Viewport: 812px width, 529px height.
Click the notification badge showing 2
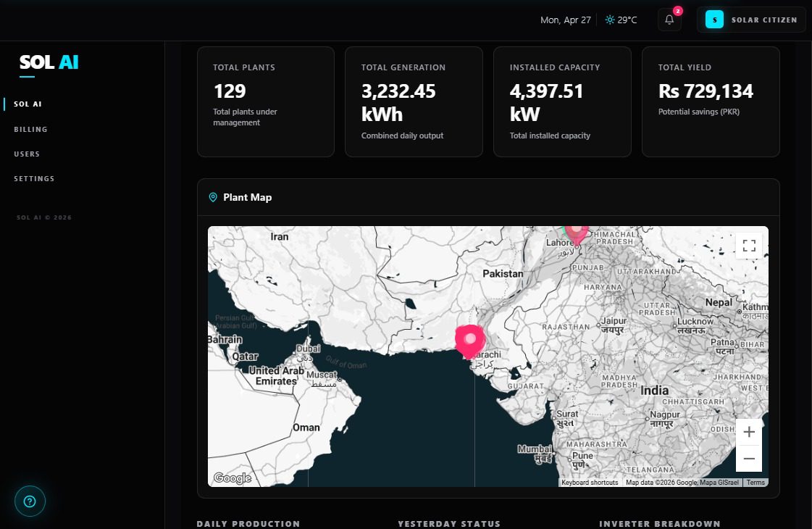(677, 11)
